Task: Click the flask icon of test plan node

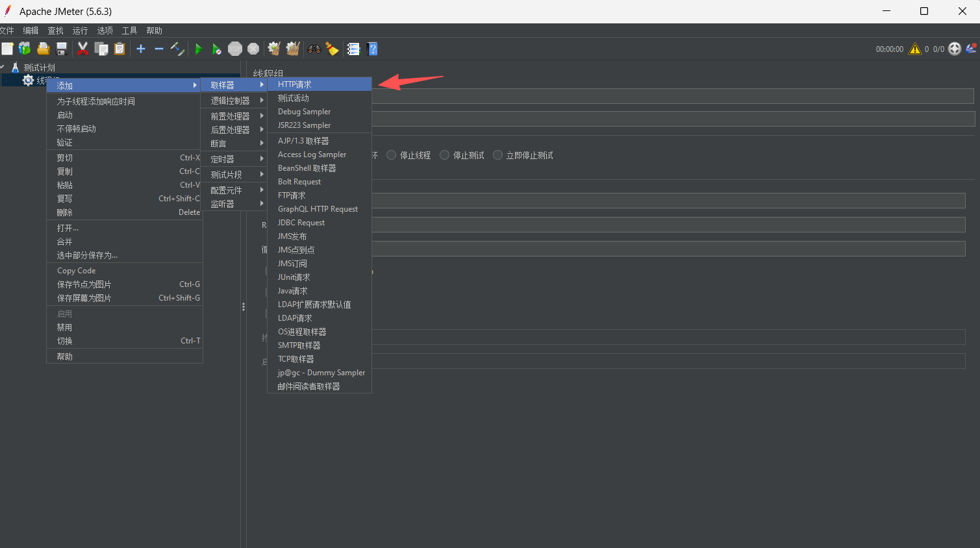Action: click(x=15, y=67)
